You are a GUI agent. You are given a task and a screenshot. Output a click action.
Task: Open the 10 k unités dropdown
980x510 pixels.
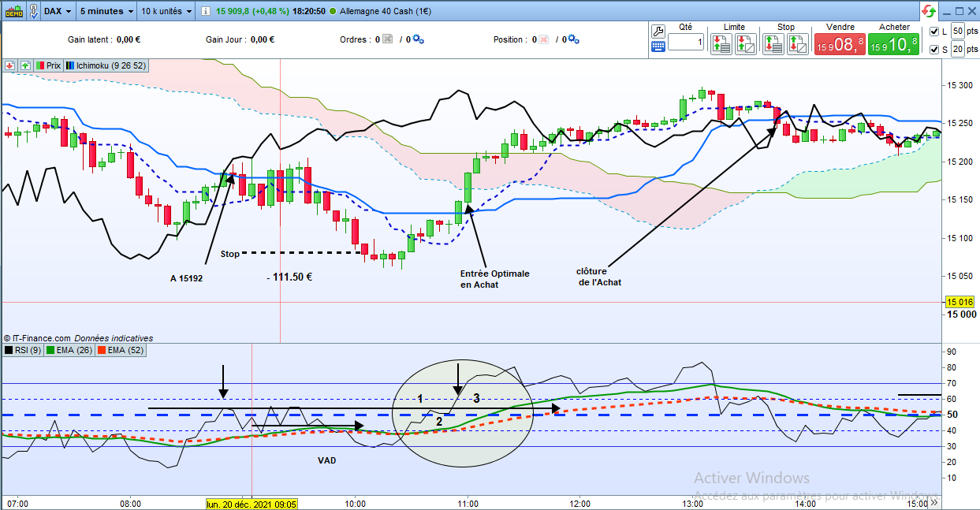tap(165, 12)
